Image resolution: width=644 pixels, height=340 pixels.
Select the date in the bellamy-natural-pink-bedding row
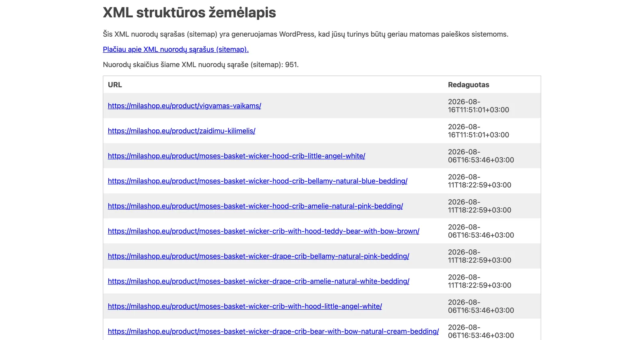[480, 256]
